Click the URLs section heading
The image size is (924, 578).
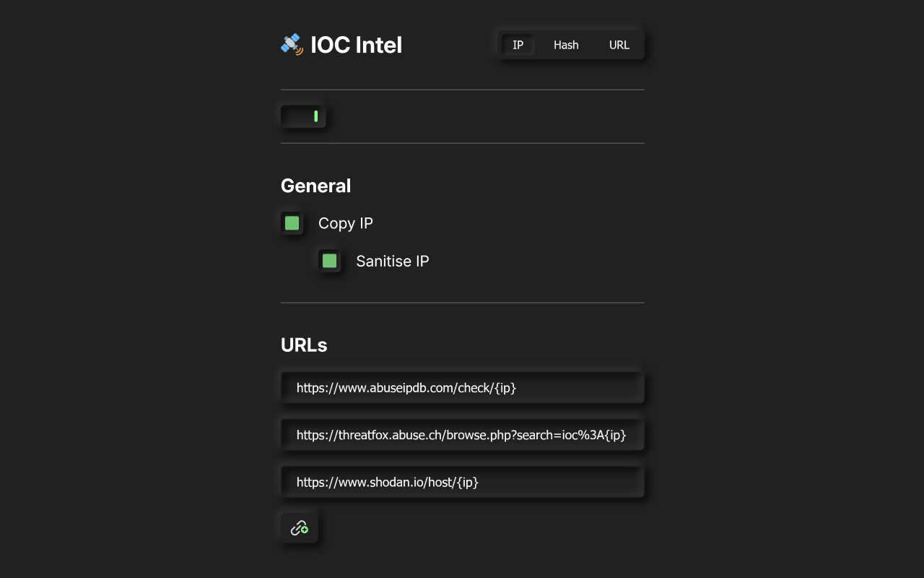point(304,345)
